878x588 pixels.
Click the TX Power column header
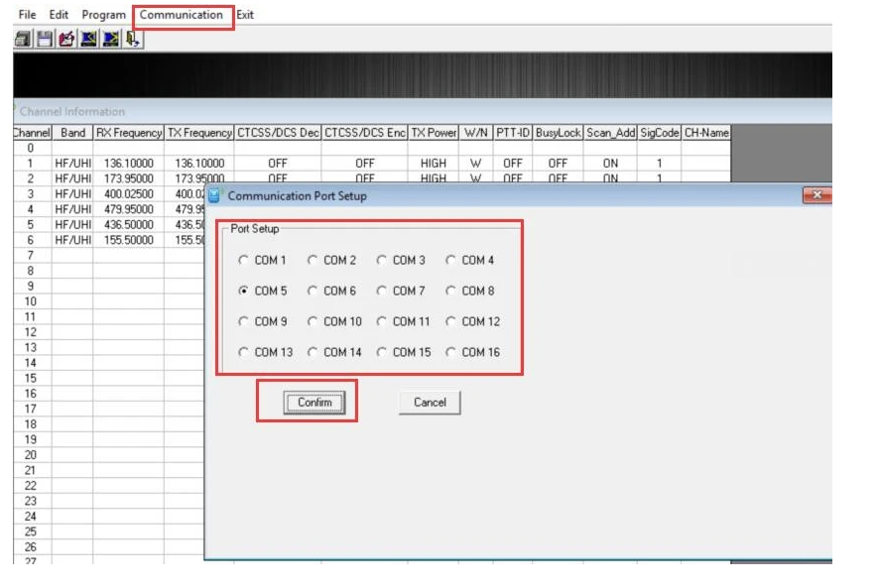(434, 133)
